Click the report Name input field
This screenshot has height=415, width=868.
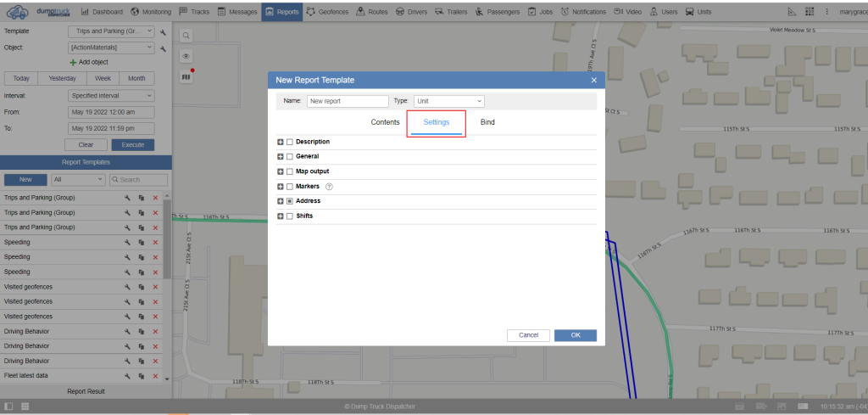coord(347,100)
